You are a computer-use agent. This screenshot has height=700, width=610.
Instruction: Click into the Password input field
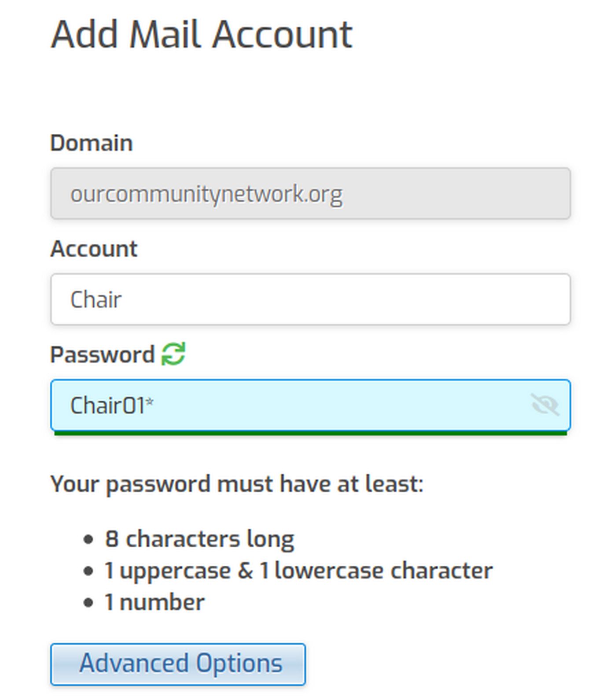[310, 405]
